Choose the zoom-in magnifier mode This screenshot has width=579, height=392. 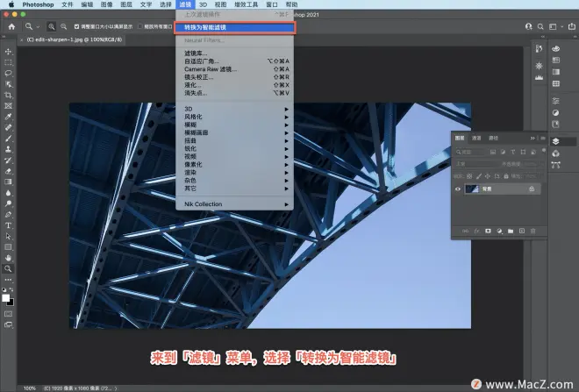point(52,26)
